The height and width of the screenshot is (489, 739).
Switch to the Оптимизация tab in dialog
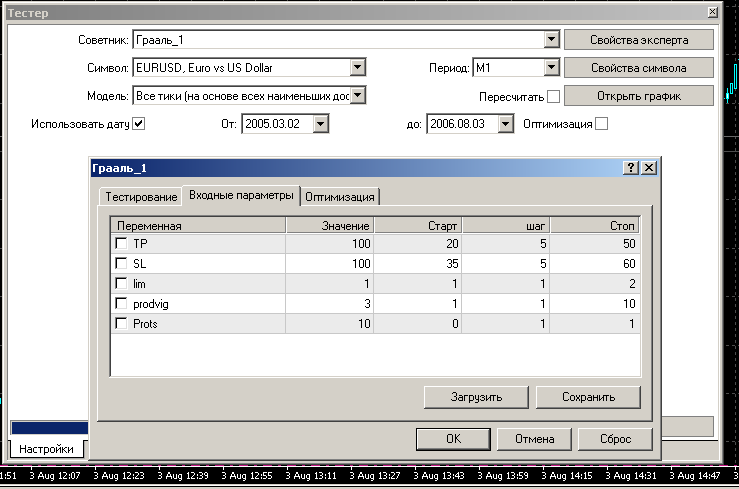[339, 197]
